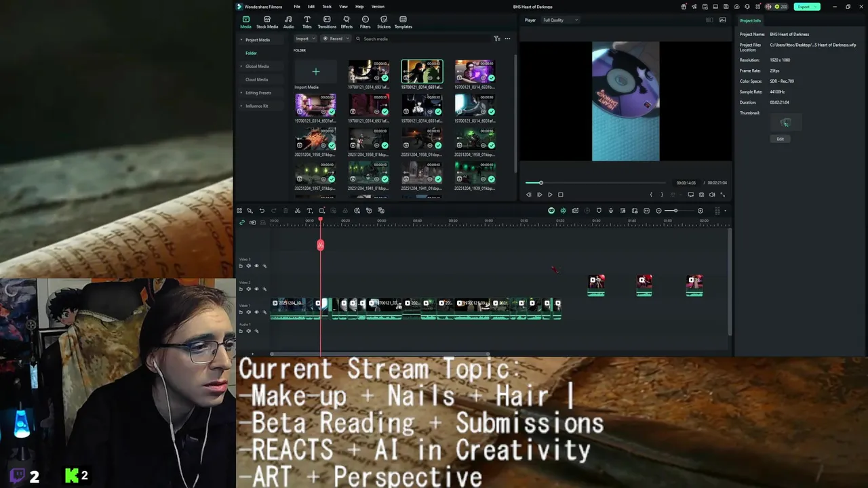
Task: Open the Stickers tab
Action: tap(384, 22)
